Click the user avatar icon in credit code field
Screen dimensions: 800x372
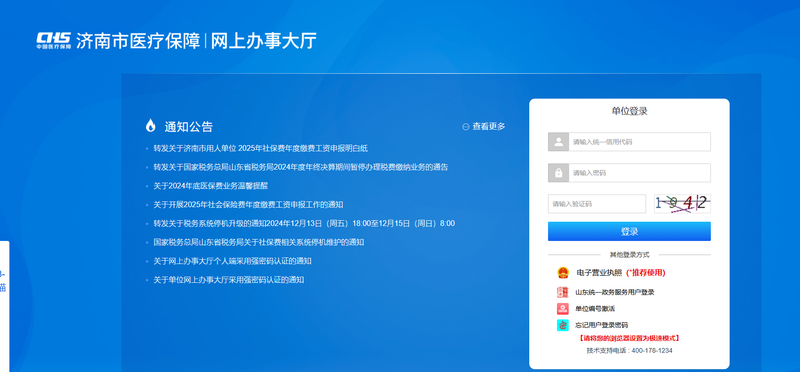click(x=559, y=142)
